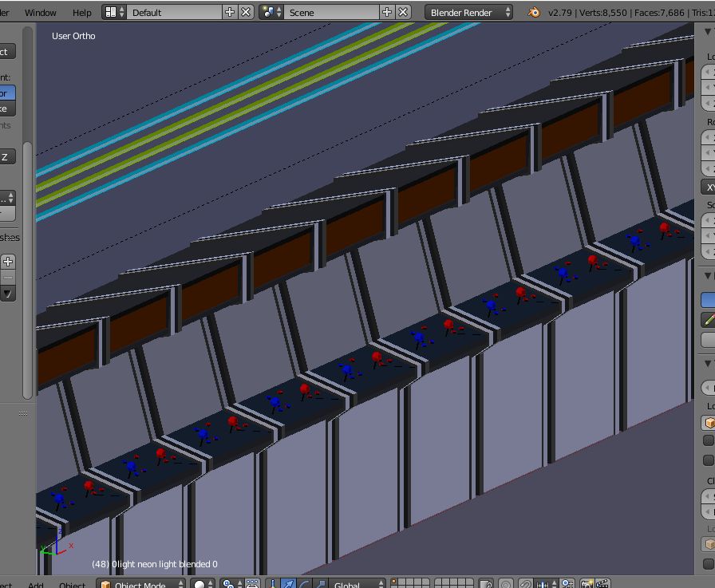Click the minus button in the tool shelf list
The width and height of the screenshot is (715, 588).
click(8, 277)
